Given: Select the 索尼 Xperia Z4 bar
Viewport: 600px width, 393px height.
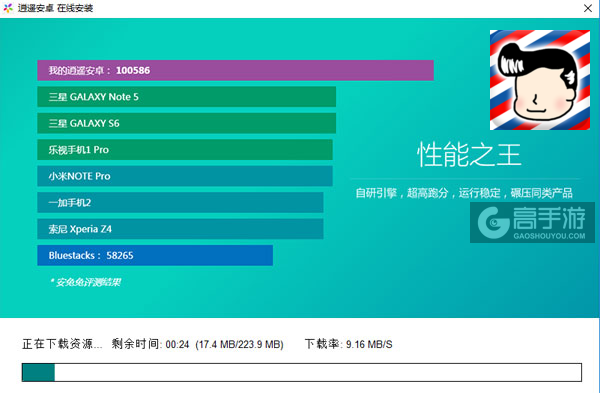Looking at the screenshot, I should point(180,229).
